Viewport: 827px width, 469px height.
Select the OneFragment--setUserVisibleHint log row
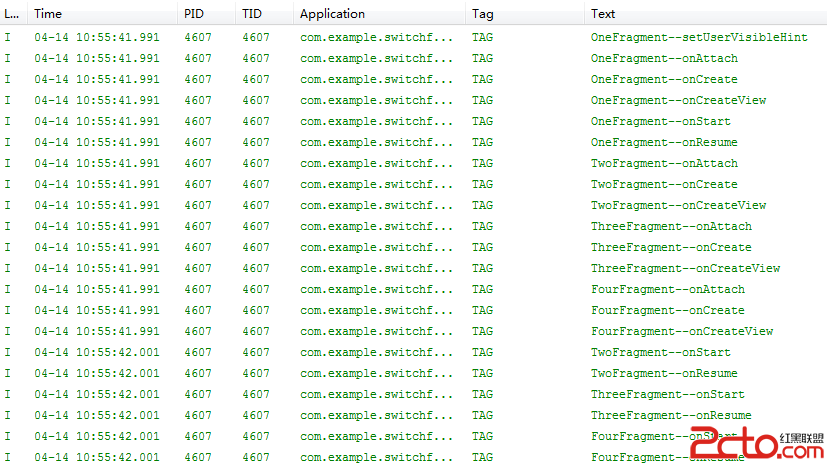click(698, 37)
